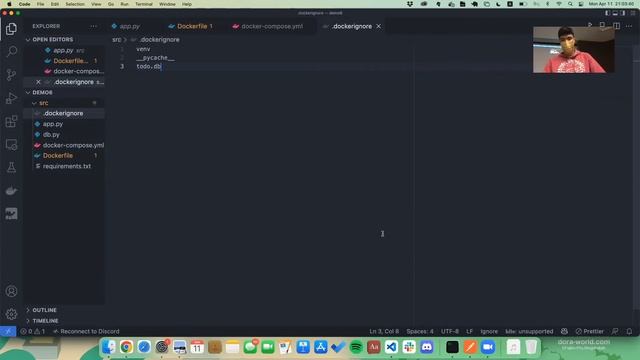Image resolution: width=640 pixels, height=360 pixels.
Task: Open the Source Control view
Action: click(x=11, y=75)
